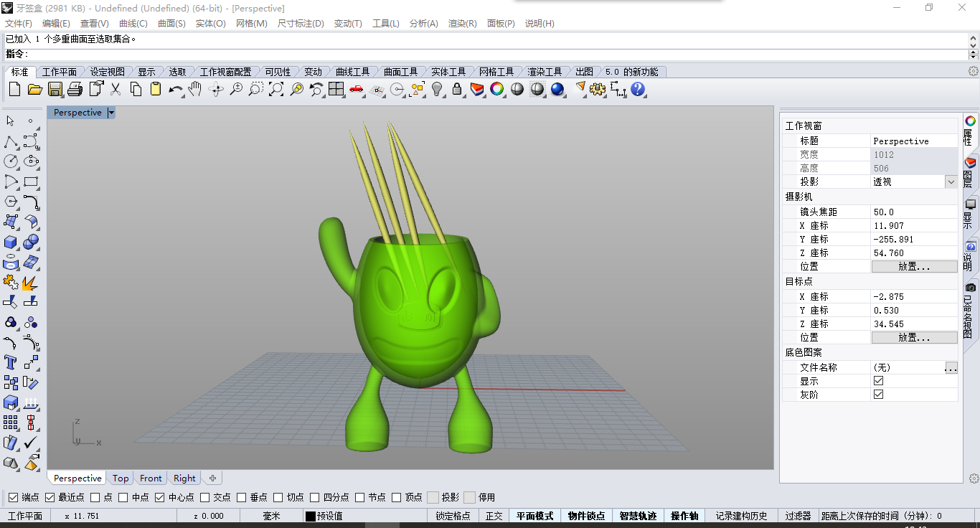Click the target 位置 放置... button

coord(914,337)
